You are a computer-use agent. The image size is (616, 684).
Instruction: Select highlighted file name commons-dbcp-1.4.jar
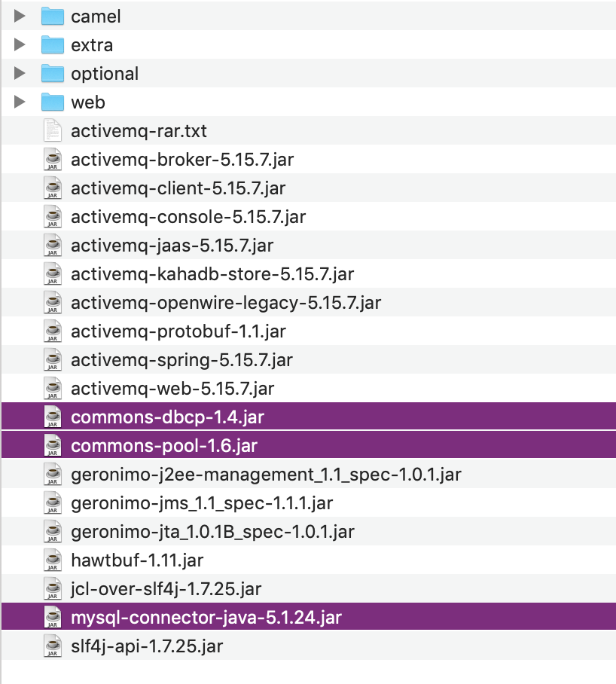click(x=167, y=417)
